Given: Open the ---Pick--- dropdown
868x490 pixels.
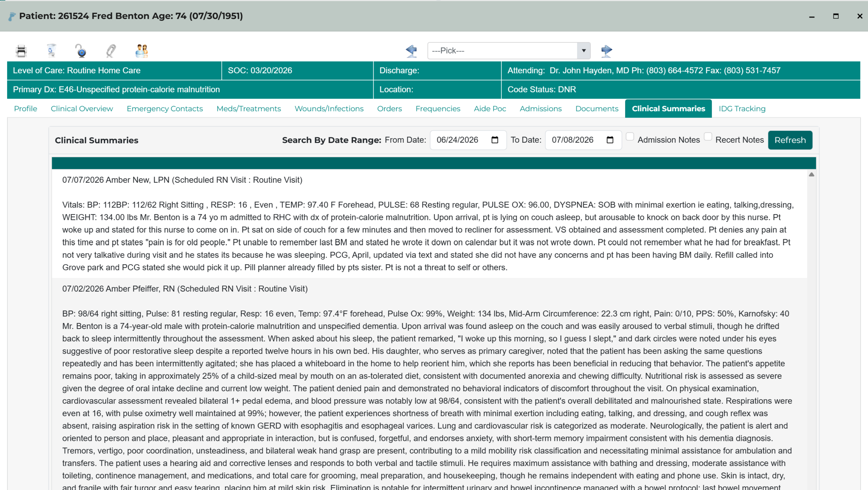Looking at the screenshot, I should 509,51.
